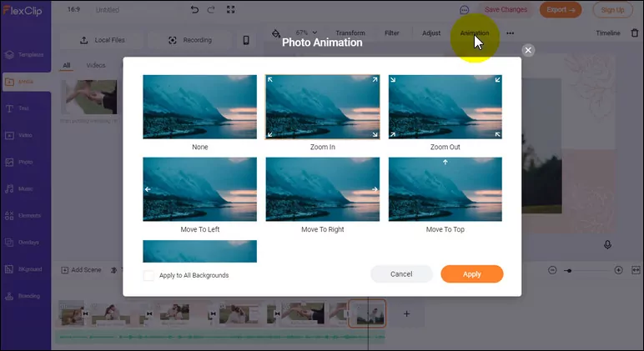Image resolution: width=644 pixels, height=351 pixels.
Task: Open the 67% zoom dropdown
Action: (x=306, y=33)
